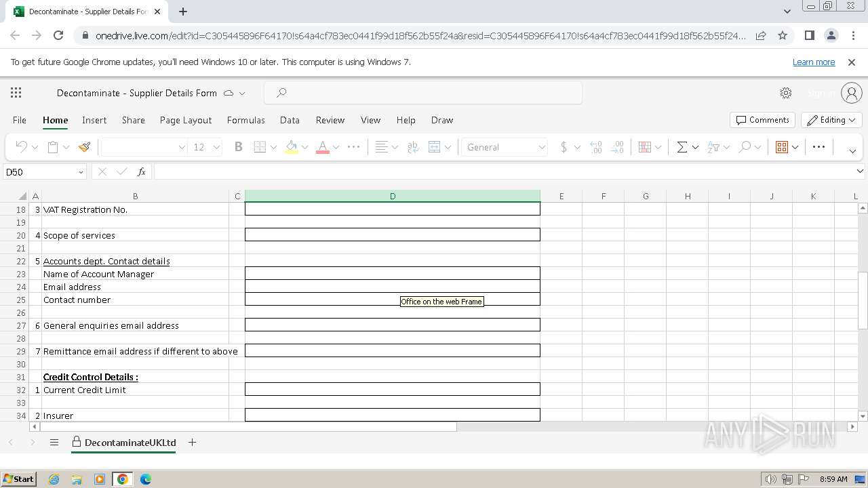Add a new sheet
Image resolution: width=868 pixels, height=488 pixels.
click(x=193, y=442)
